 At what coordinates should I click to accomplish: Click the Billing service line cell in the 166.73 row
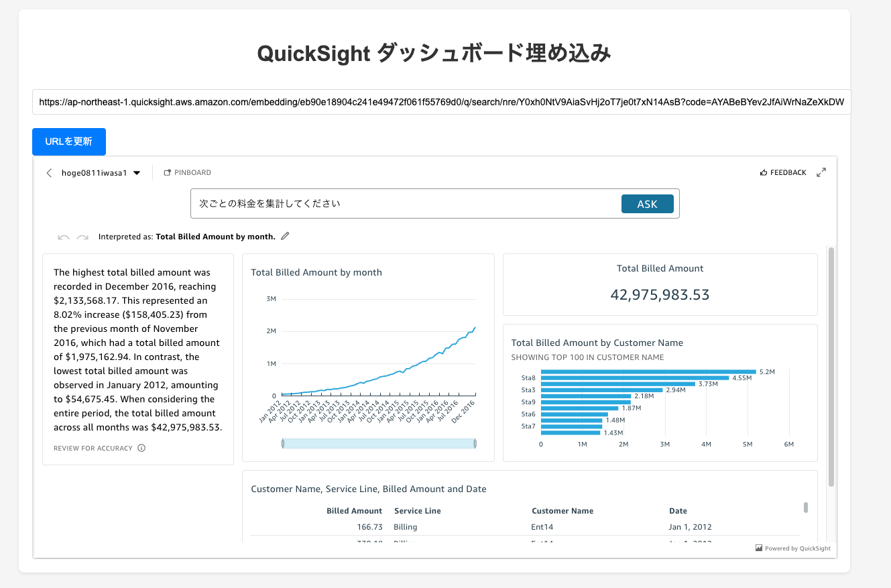coord(406,527)
